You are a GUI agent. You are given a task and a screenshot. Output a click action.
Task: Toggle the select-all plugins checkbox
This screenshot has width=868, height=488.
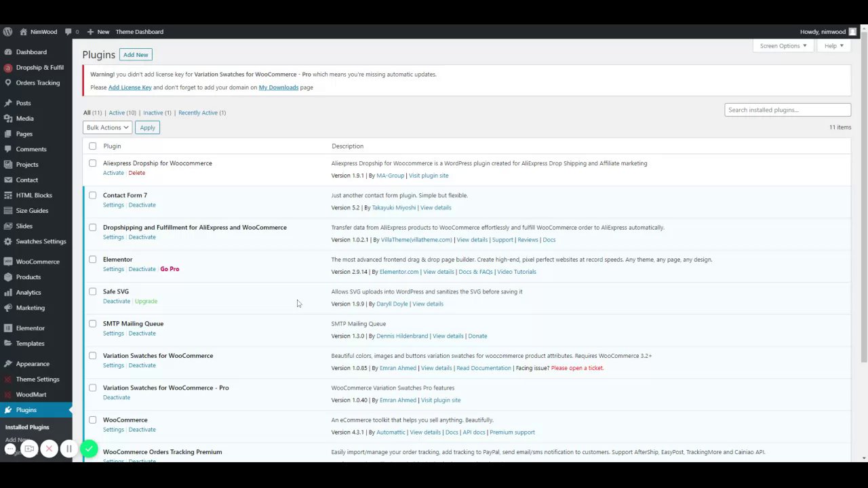(x=93, y=146)
